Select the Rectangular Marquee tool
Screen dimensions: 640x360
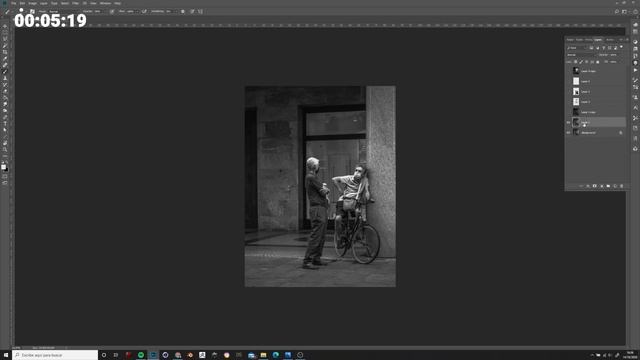[5, 32]
